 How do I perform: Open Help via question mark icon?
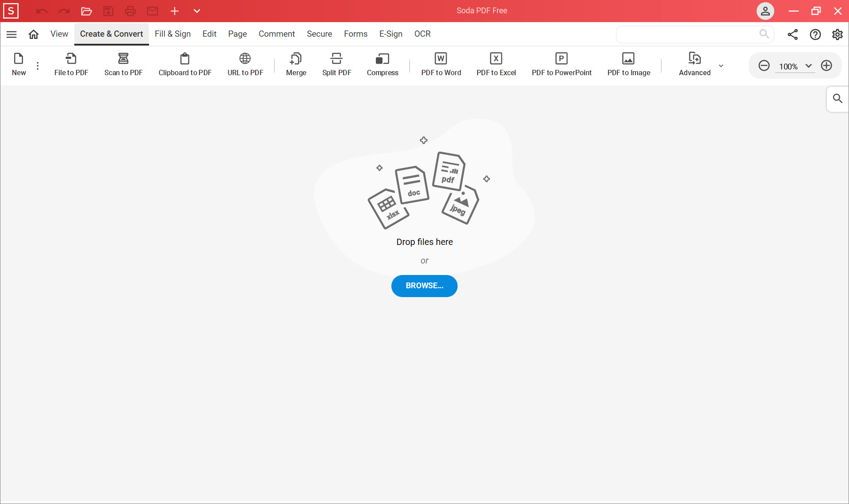tap(815, 34)
